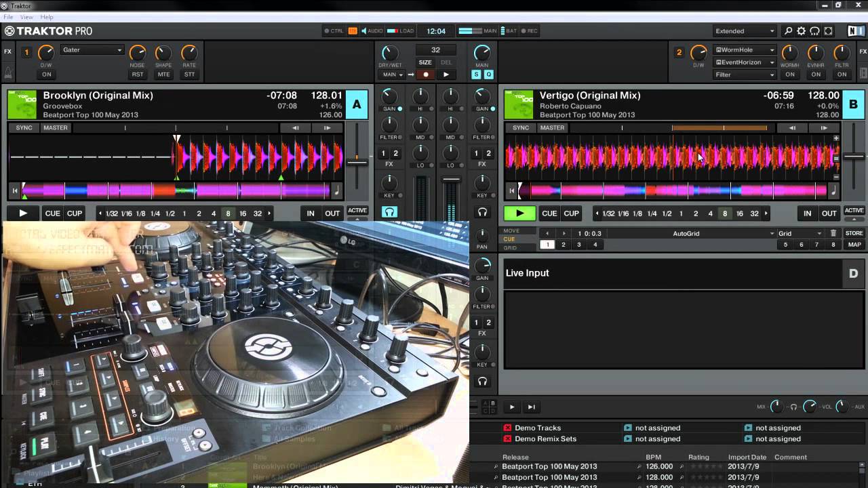Toggle FX unit 1 ON button

[46, 75]
